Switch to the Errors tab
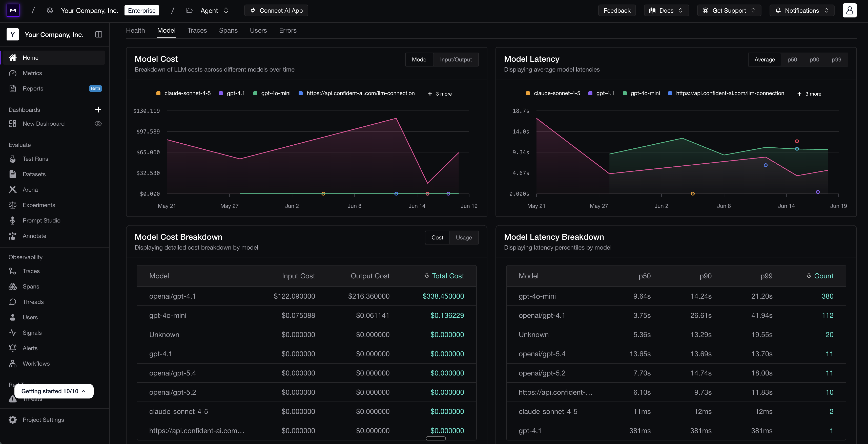This screenshot has width=868, height=444. (x=287, y=30)
